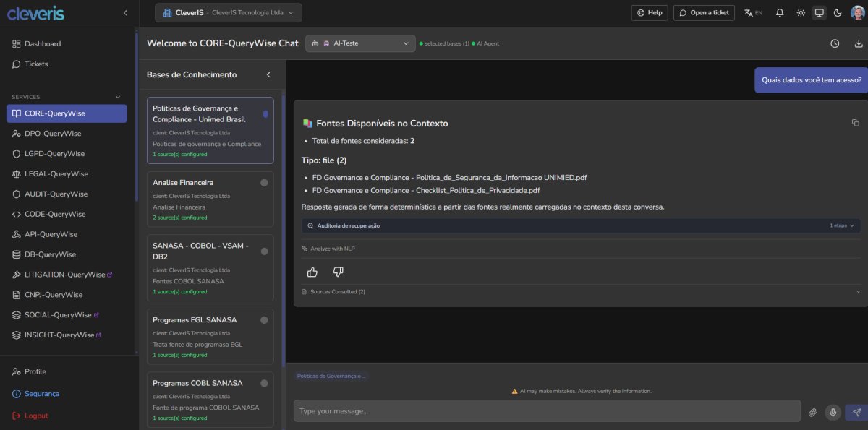Click the paperclip attach file icon
The image size is (868, 430).
(x=812, y=412)
